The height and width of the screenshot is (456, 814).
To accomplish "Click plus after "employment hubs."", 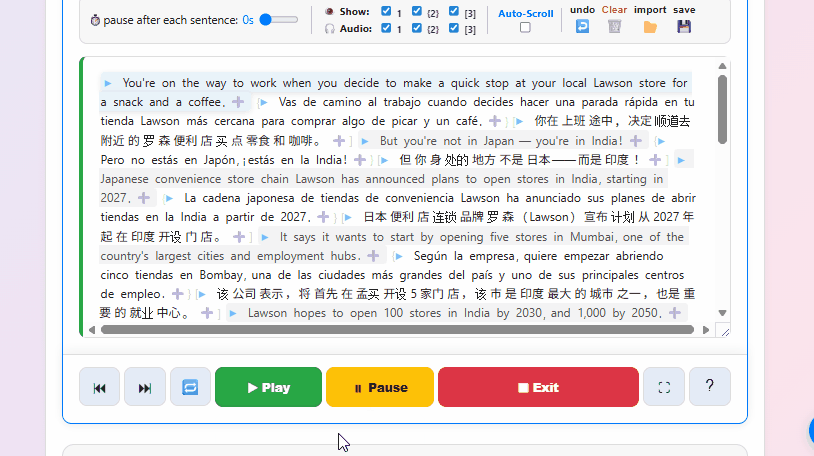I will point(373,256).
